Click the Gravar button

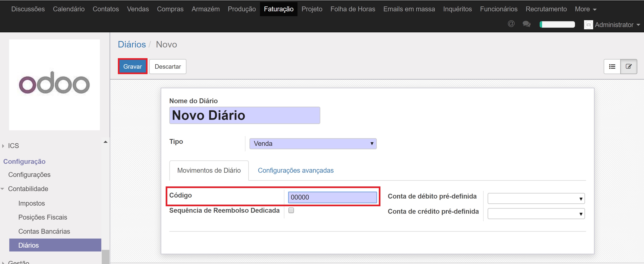coord(133,67)
